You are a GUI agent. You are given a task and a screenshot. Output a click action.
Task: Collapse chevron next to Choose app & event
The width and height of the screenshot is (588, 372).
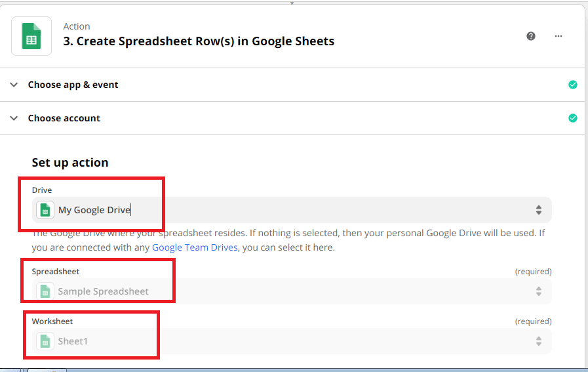[14, 85]
